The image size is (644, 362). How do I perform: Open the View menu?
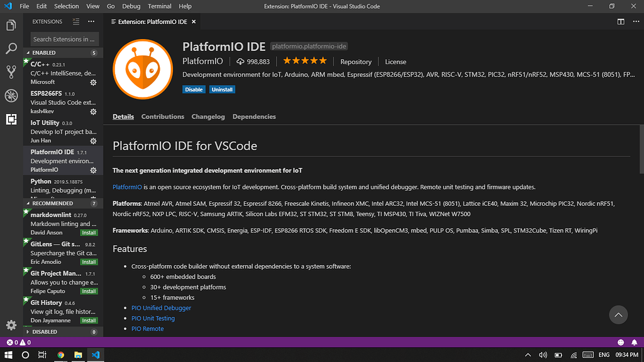(x=93, y=6)
